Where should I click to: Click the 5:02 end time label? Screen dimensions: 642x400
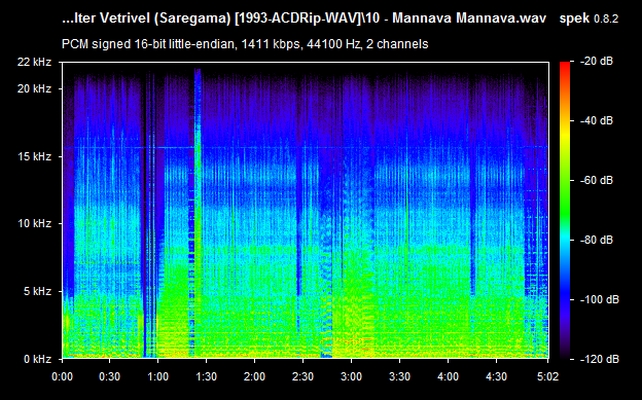548,376
